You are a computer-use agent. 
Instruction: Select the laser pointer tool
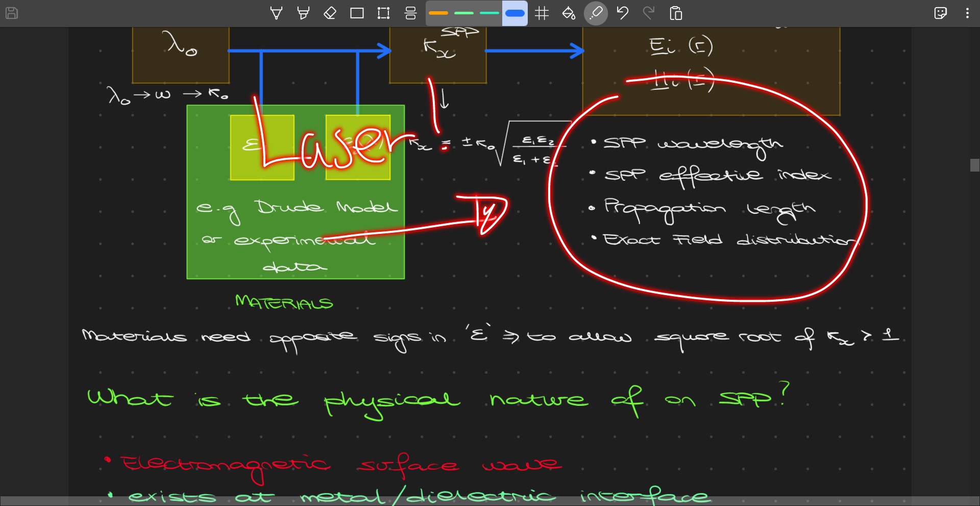[x=596, y=13]
